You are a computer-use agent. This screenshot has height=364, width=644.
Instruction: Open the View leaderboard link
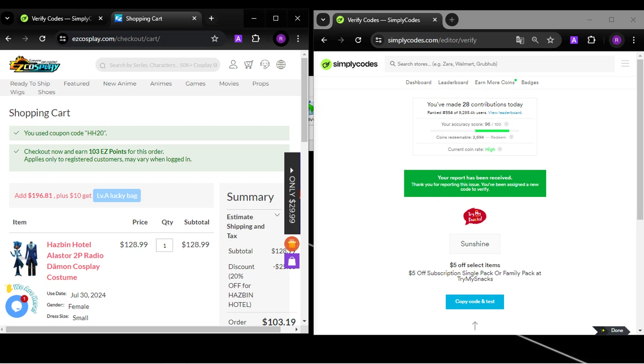pyautogui.click(x=505, y=113)
